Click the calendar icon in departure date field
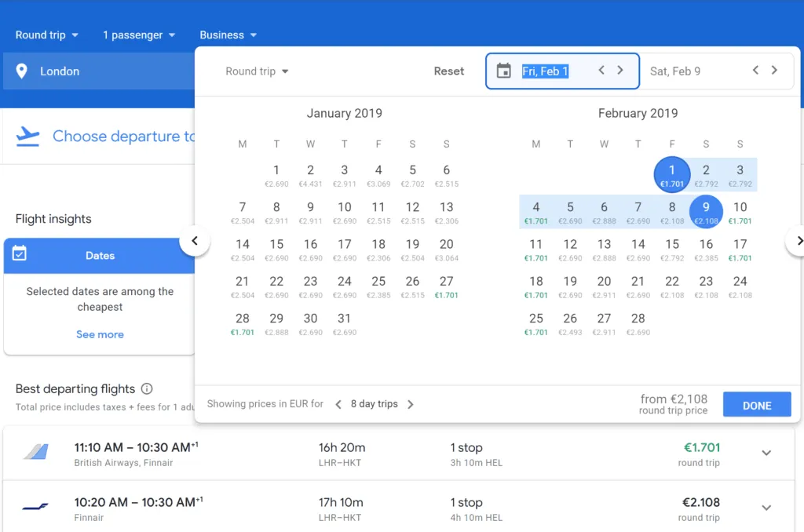The height and width of the screenshot is (532, 804). click(x=504, y=71)
